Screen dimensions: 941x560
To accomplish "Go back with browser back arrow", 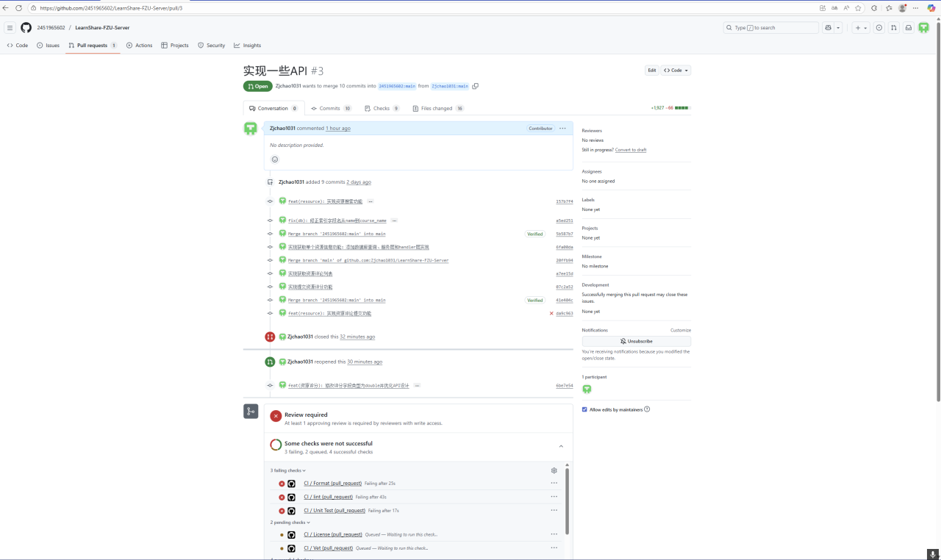I will (7, 8).
